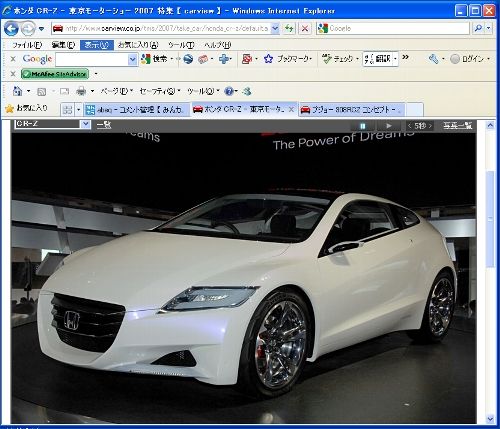
Task: Click the blue plus icon on Google Toolbar
Action: click(x=225, y=59)
